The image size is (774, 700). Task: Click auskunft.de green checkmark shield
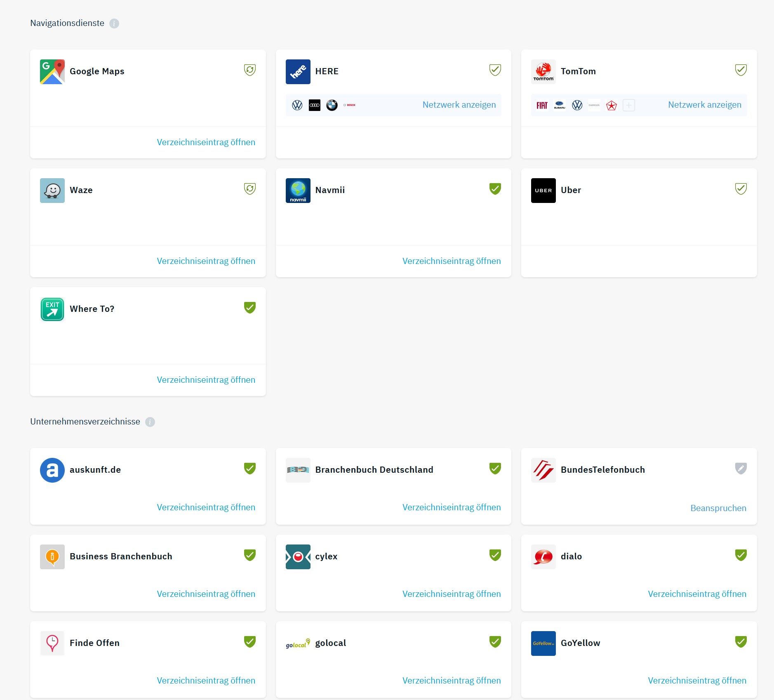tap(250, 469)
